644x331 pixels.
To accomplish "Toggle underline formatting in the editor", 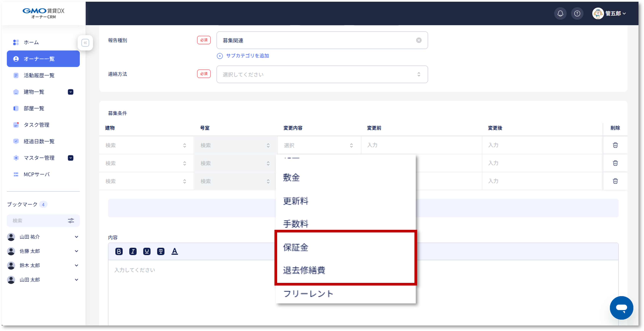I will tap(147, 251).
